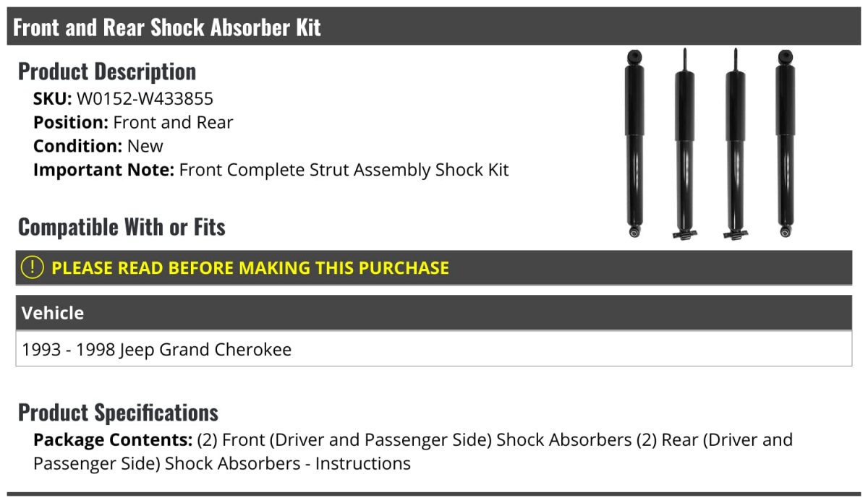Click the Important Note label
868x503 pixels.
pyautogui.click(x=104, y=170)
